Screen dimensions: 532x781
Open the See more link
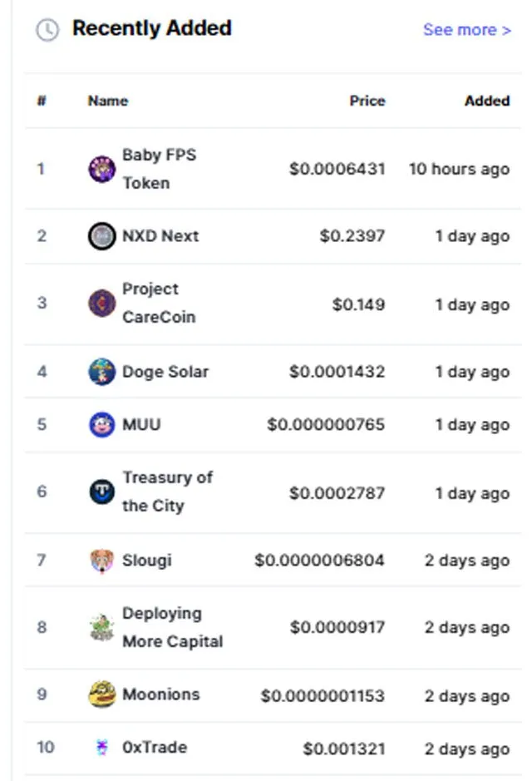pyautogui.click(x=467, y=30)
